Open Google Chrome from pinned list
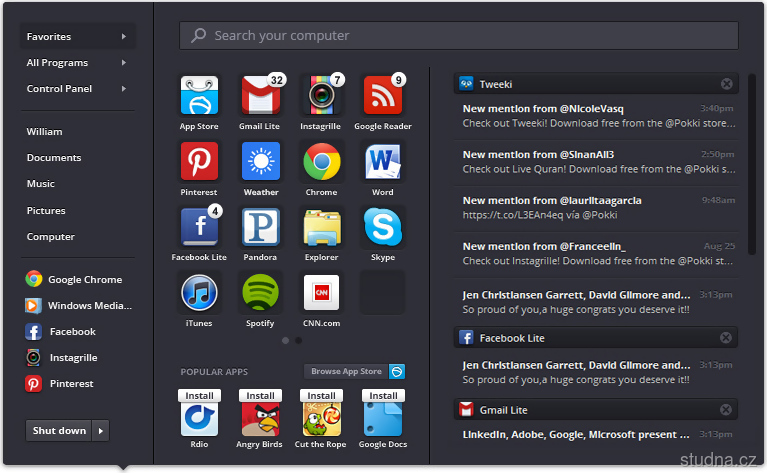Image resolution: width=767 pixels, height=473 pixels. (x=74, y=279)
